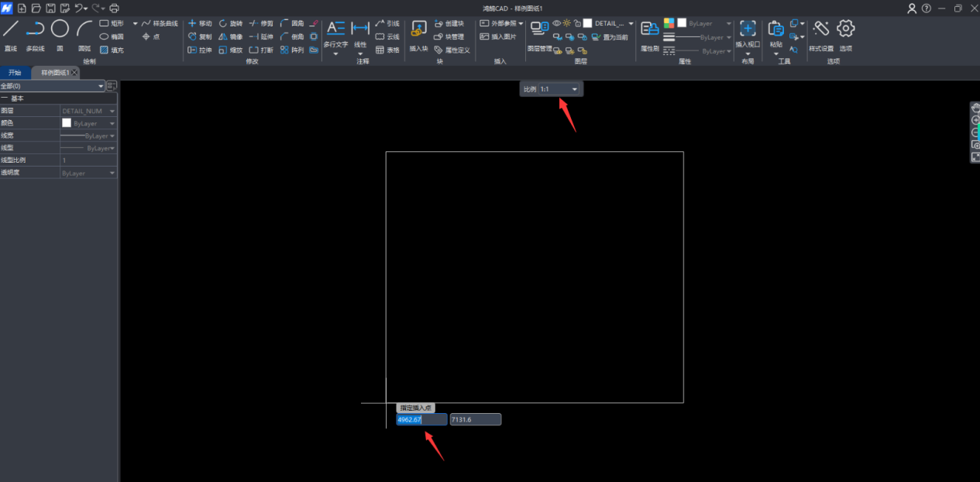This screenshot has width=980, height=482.
Task: Click the 颜色 ByLayer white color swatch
Action: pos(67,123)
